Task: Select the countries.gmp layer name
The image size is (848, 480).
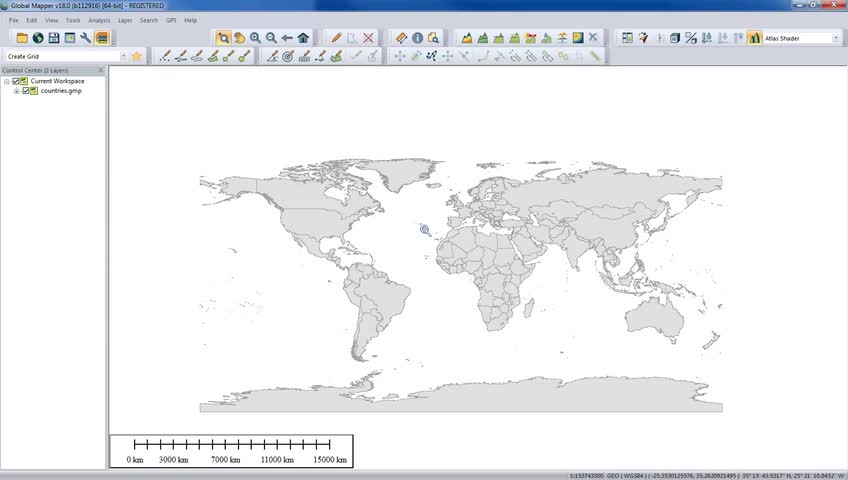Action: click(x=61, y=91)
